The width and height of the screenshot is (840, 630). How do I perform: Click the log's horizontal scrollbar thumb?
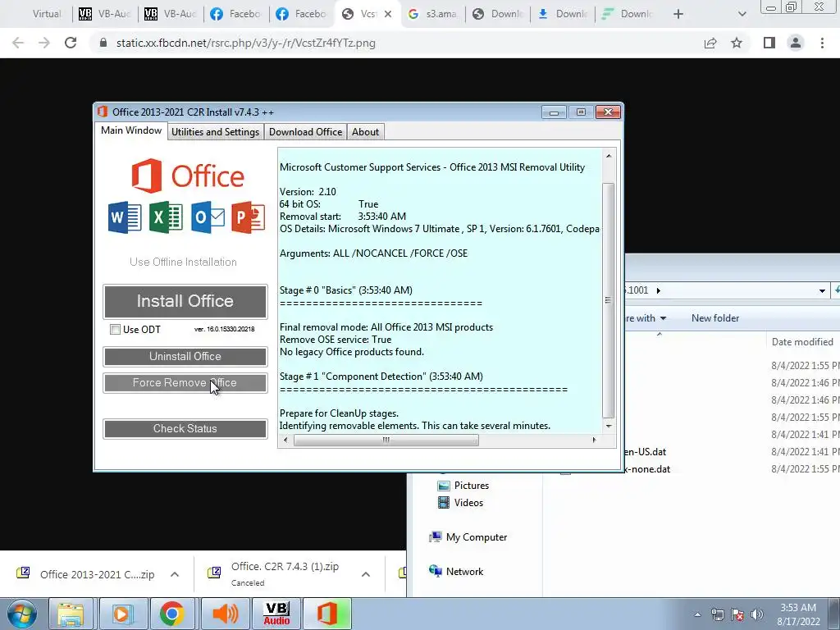pos(386,441)
